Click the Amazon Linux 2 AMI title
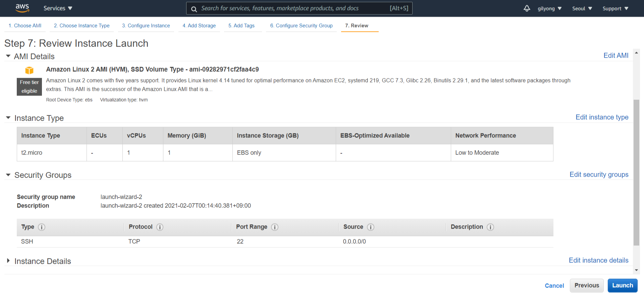Viewport: 644px width, 299px height. coord(152,69)
